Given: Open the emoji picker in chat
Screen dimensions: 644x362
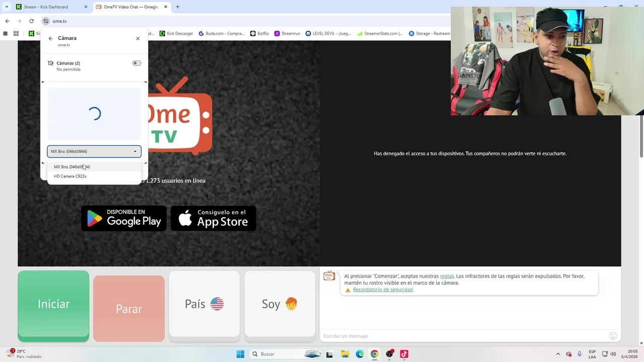Looking at the screenshot, I should [613, 336].
